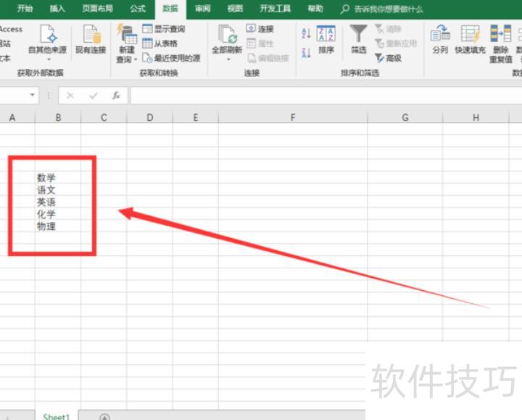Add a new sheet with plus button
The image size is (522, 420).
pos(104,417)
